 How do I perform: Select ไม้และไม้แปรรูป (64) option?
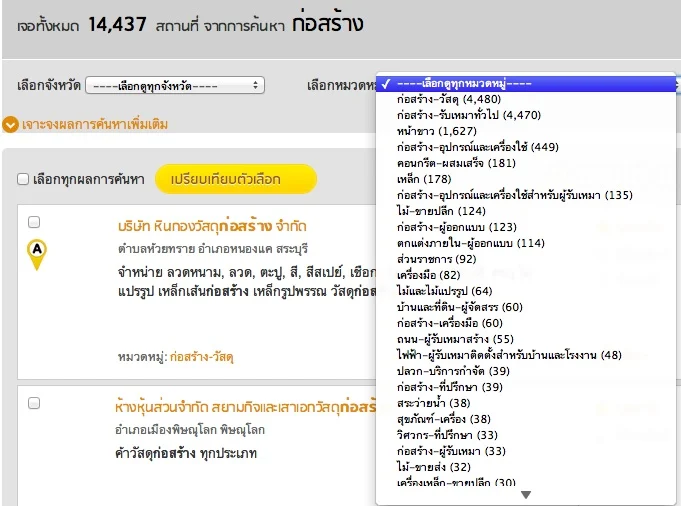pyautogui.click(x=526, y=291)
